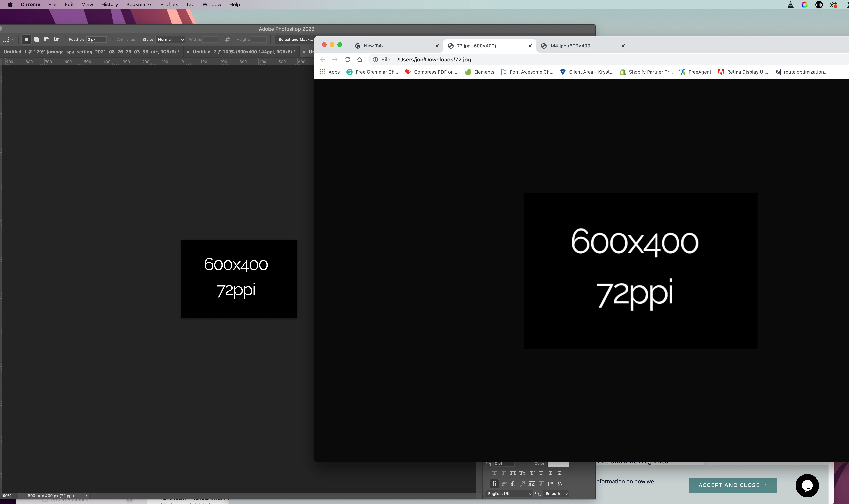
Task: Click the Add to selection icon
Action: point(37,39)
